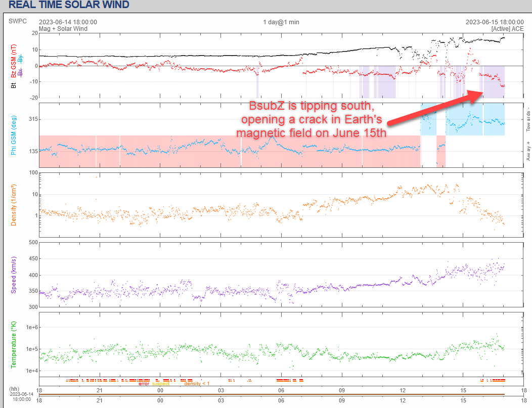Select the "Temperature (°K)" axis label

point(13,345)
